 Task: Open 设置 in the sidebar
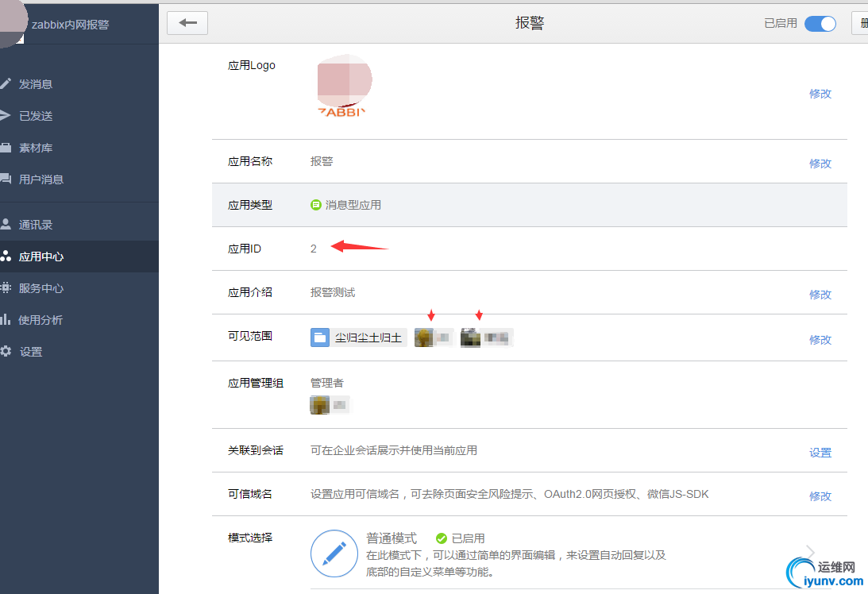pyautogui.click(x=31, y=352)
